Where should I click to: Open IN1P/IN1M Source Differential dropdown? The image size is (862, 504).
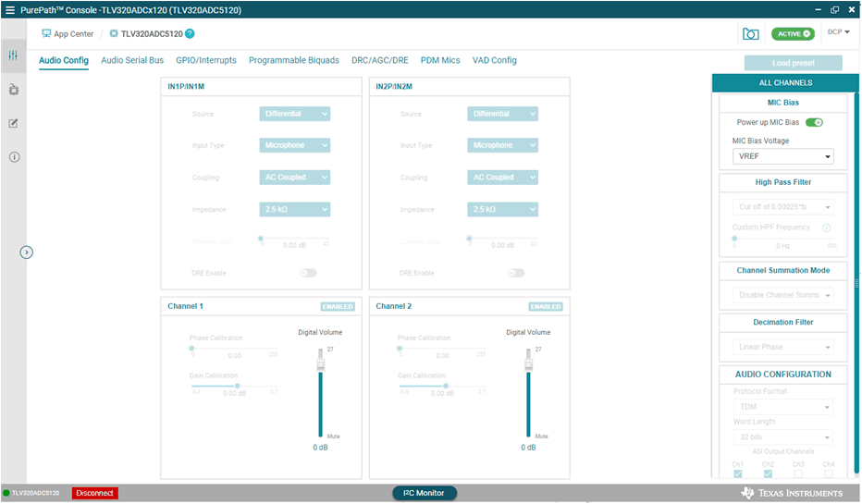click(295, 114)
